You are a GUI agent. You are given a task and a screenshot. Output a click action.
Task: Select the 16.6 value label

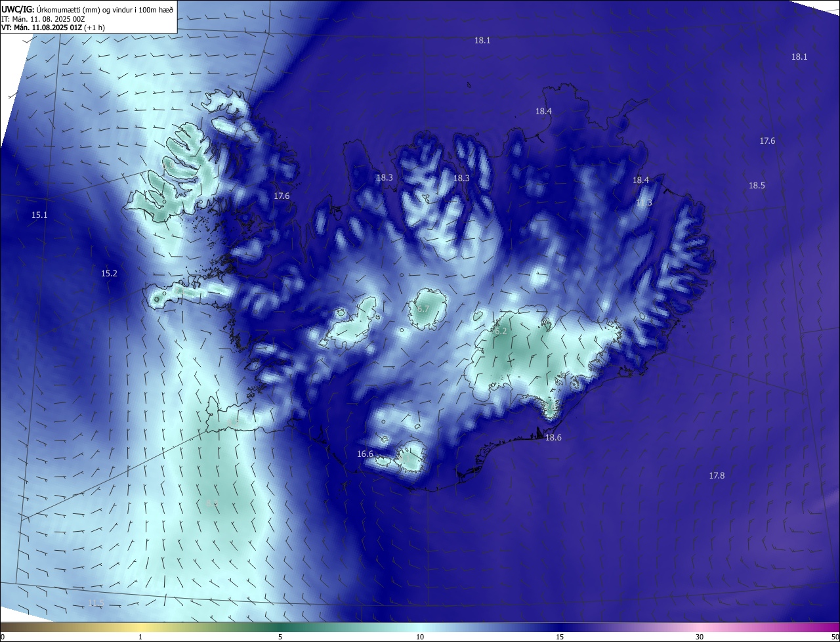[x=365, y=454]
